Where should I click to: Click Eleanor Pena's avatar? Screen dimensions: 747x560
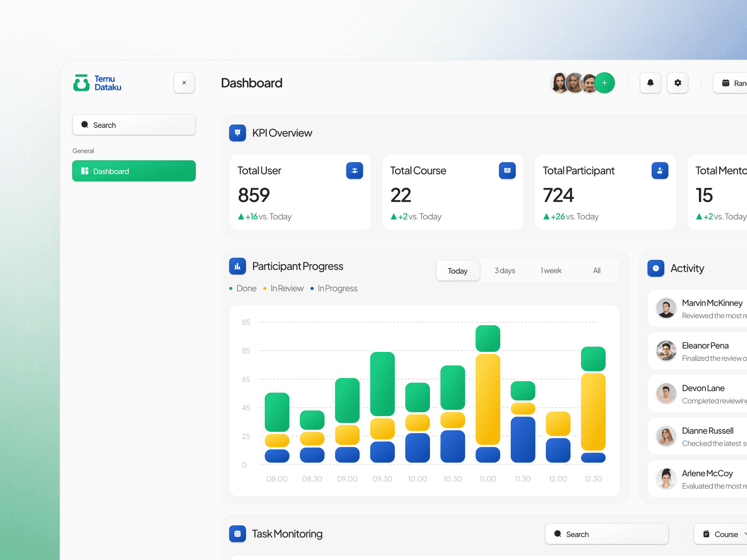point(666,351)
